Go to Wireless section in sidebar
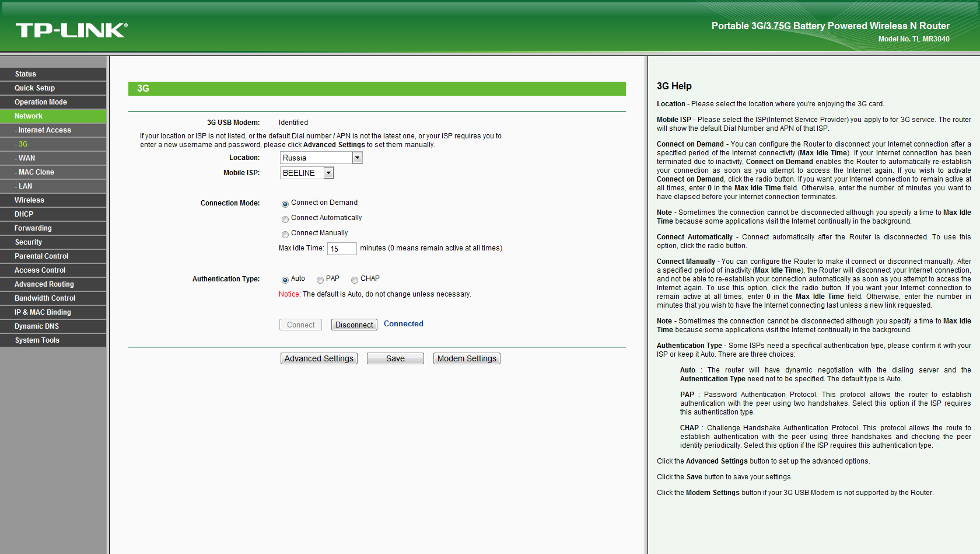 coord(53,200)
